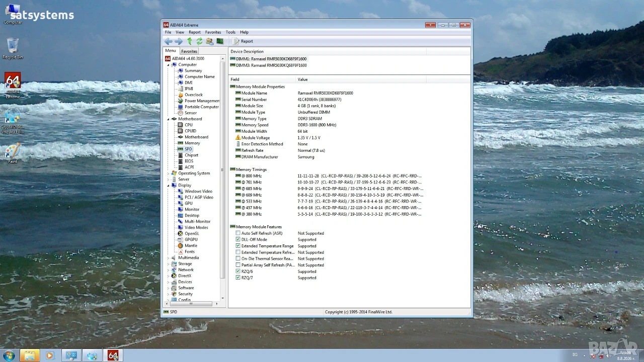The width and height of the screenshot is (644, 362).
Task: Open the Windows Start button
Action: [9, 355]
